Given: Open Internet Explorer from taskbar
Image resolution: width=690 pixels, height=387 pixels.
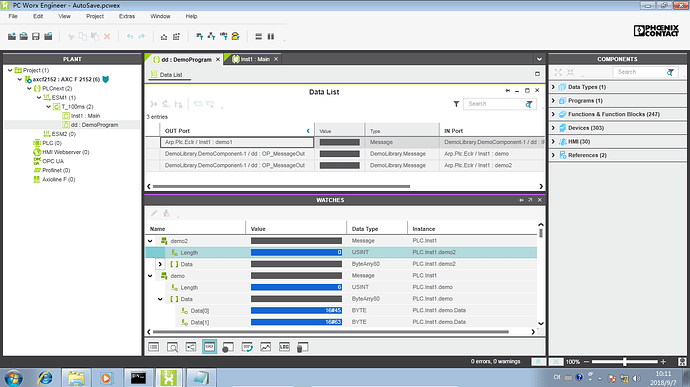Looking at the screenshot, I should click(x=45, y=378).
